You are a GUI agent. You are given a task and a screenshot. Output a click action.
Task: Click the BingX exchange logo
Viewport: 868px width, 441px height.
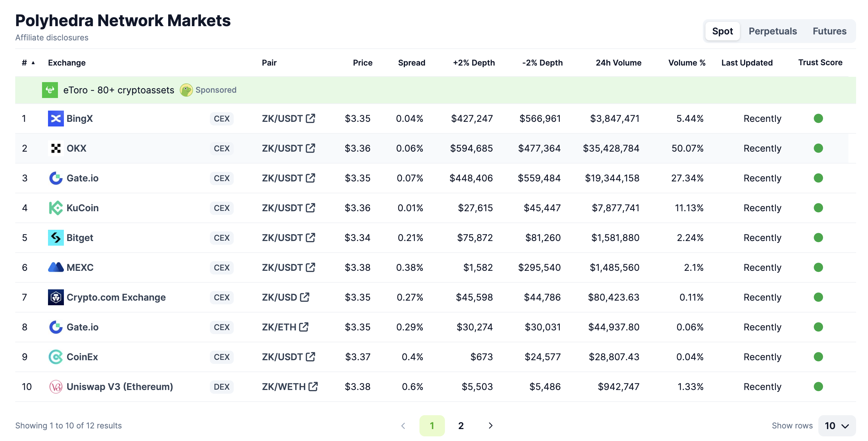(56, 119)
